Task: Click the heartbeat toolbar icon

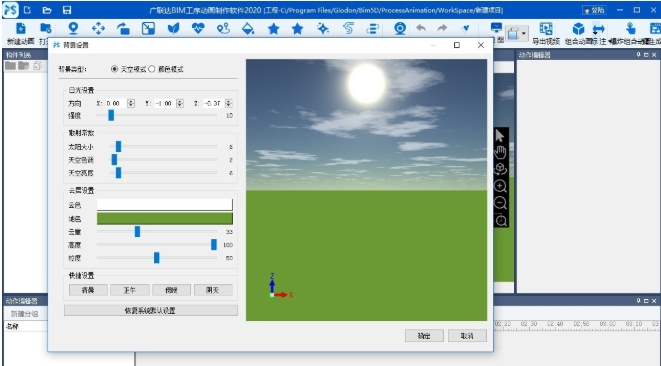Action: click(198, 28)
